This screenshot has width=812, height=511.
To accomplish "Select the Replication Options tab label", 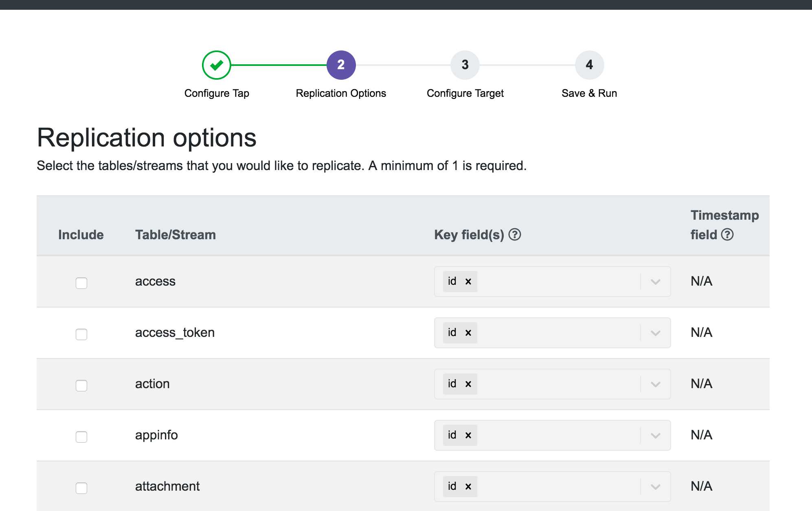I will click(x=340, y=93).
